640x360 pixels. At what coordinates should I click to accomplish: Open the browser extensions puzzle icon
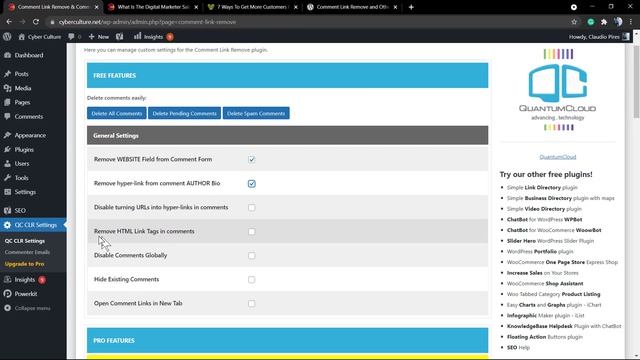[x=604, y=22]
